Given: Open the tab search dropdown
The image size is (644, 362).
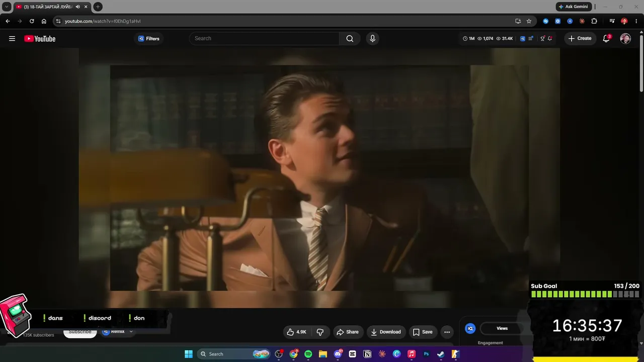Looking at the screenshot, I should 7,7.
